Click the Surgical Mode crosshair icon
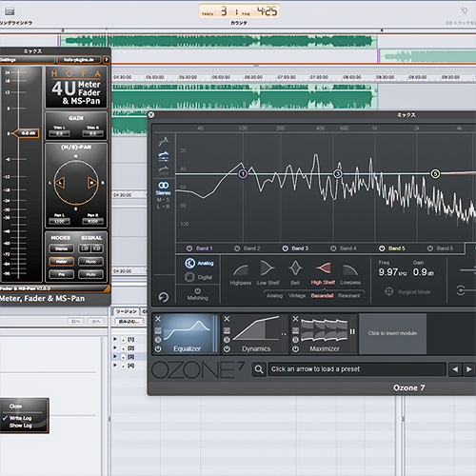The width and height of the screenshot is (476, 476). pos(389,291)
